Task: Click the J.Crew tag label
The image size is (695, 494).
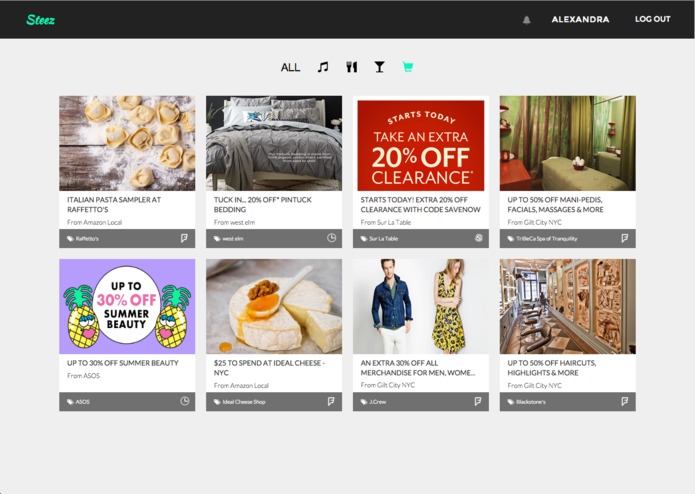Action: pos(373,402)
